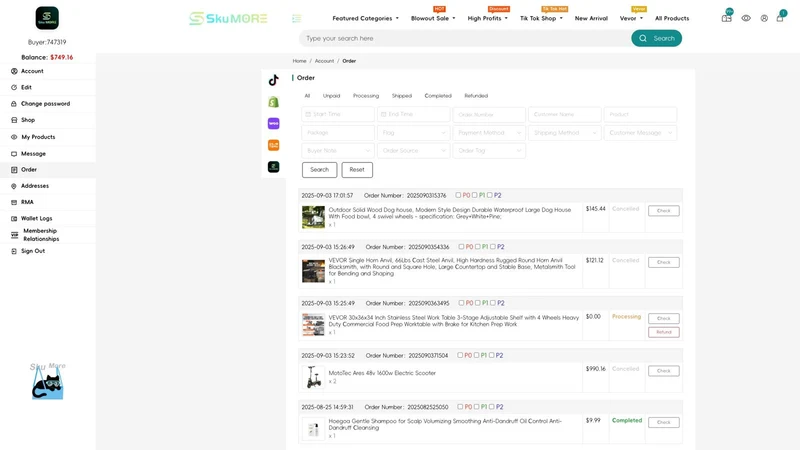
Task: Click the Account icon in the sidebar
Action: pos(14,71)
